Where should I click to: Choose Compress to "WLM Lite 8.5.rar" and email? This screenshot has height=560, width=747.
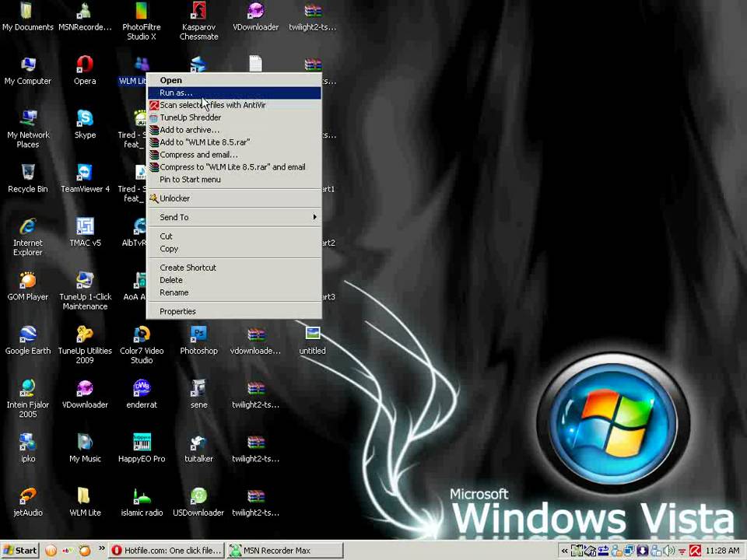pos(234,166)
